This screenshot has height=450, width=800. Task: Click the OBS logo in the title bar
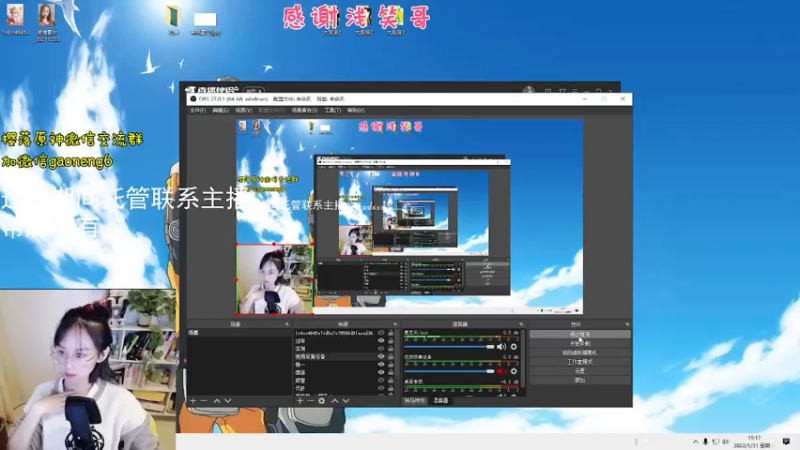[193, 99]
